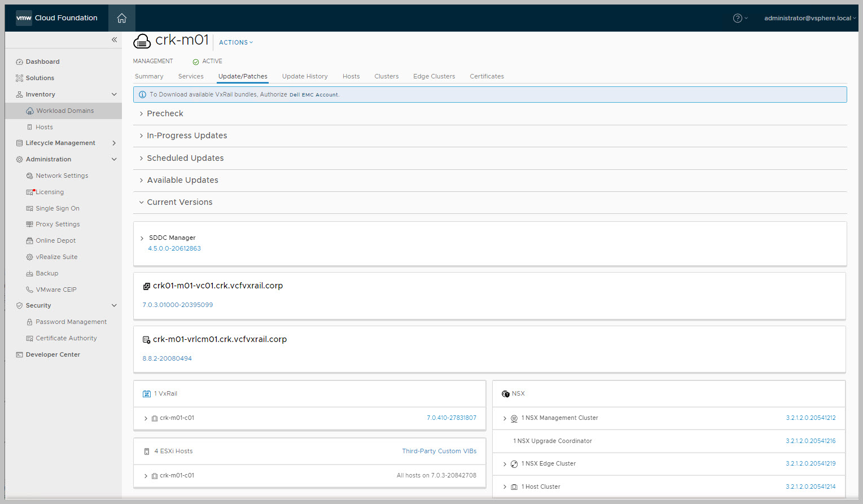This screenshot has width=863, height=504.
Task: Click the Dell EMC Account link
Action: [314, 95]
